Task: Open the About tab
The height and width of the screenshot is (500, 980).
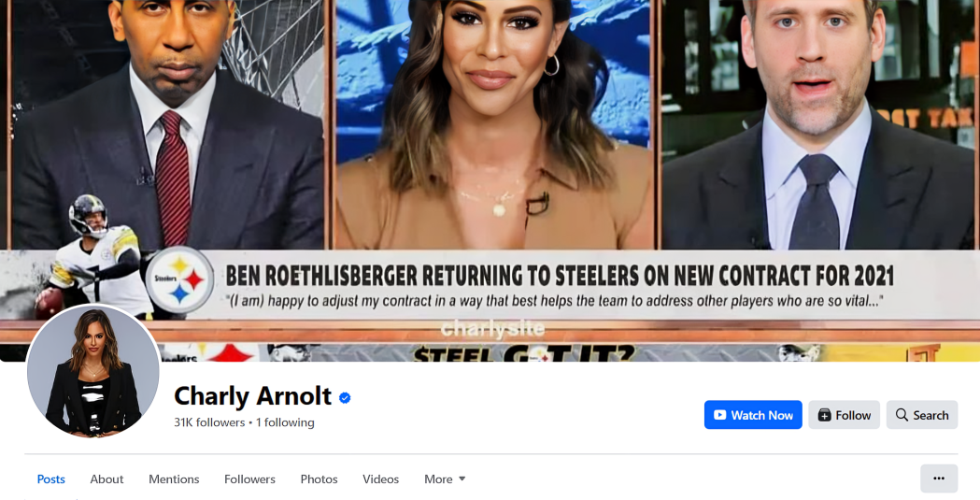Action: coord(107,479)
